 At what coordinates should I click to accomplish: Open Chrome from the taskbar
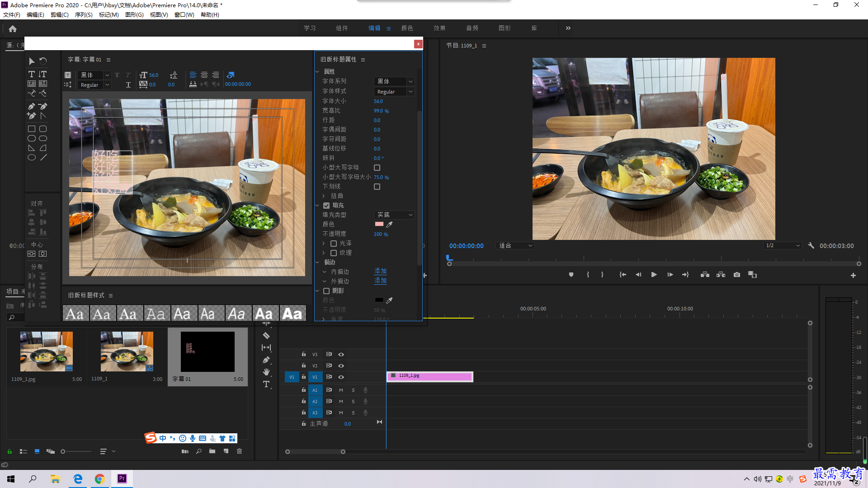tap(99, 479)
